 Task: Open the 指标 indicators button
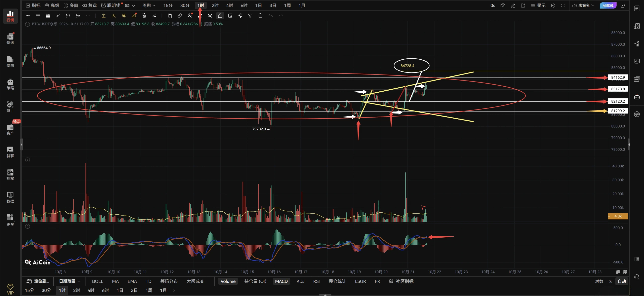(x=33, y=6)
